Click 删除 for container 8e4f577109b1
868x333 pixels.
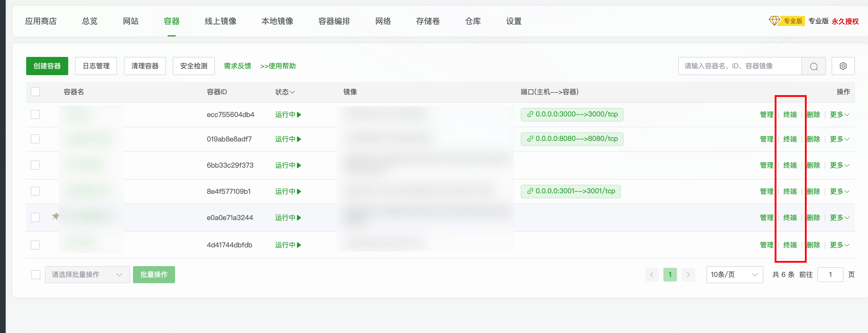click(813, 192)
